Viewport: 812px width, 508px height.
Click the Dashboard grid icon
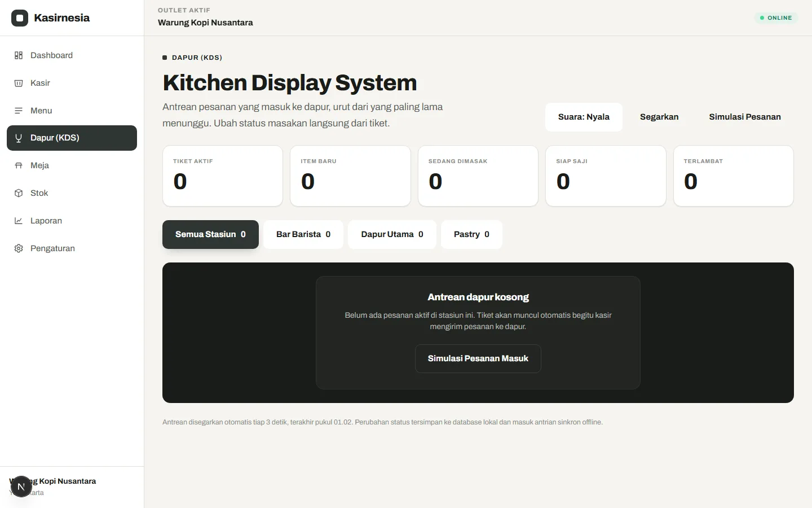click(19, 55)
